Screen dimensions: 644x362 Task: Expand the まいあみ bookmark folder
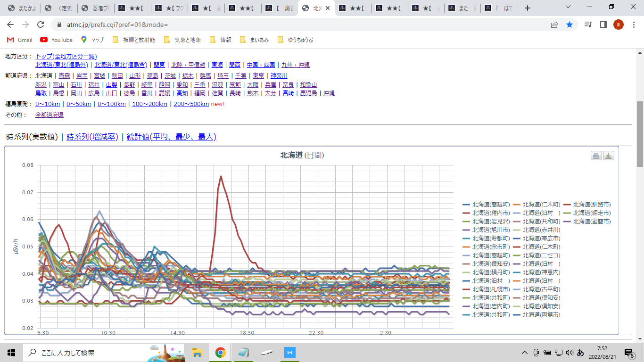coord(254,40)
